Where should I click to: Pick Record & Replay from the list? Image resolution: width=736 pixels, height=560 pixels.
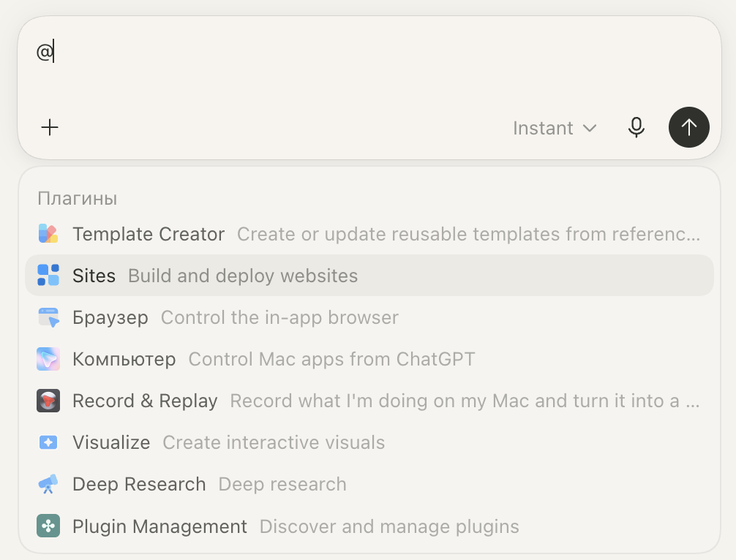[x=369, y=401]
